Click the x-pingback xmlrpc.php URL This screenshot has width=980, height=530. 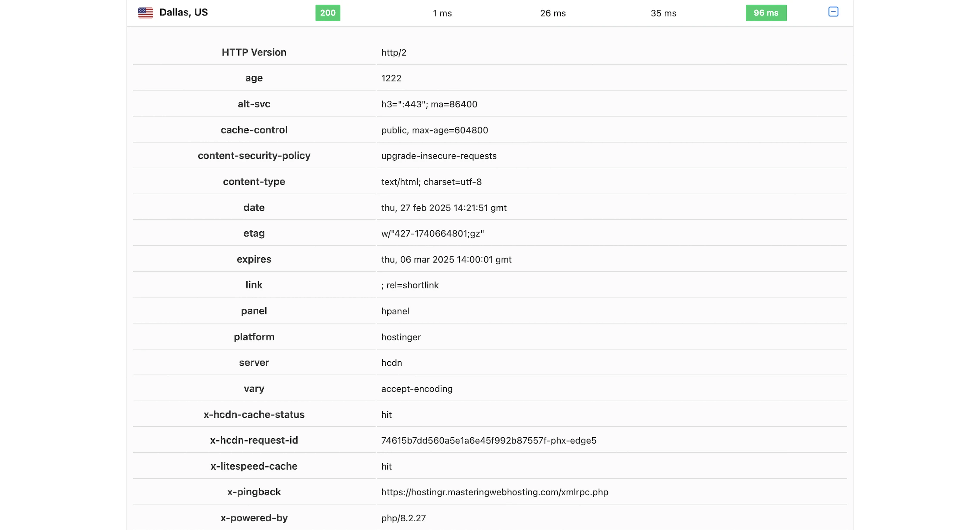click(495, 492)
